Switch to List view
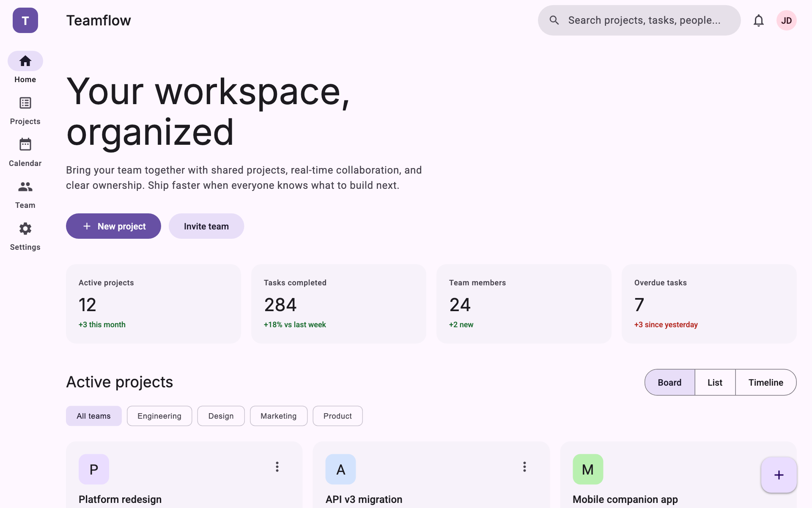This screenshot has height=508, width=812. [x=715, y=383]
